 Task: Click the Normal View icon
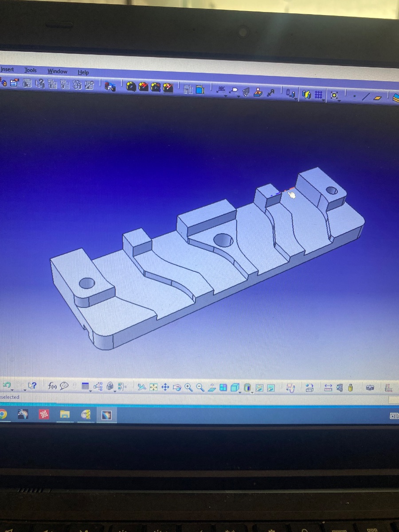coord(212,388)
